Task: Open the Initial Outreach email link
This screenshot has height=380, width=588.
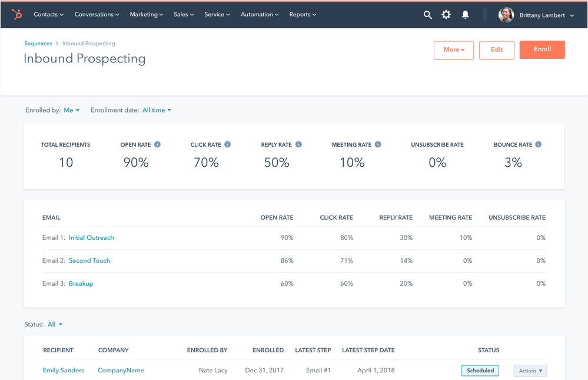Action: point(91,238)
